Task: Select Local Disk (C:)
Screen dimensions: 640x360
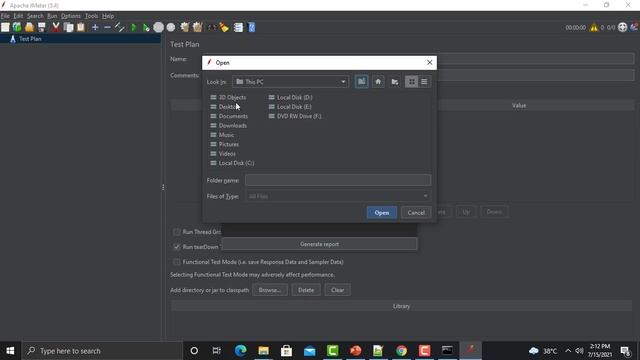Action: tap(232, 163)
